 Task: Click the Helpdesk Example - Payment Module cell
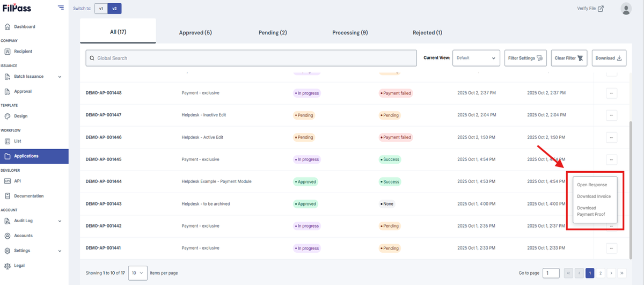[217, 181]
